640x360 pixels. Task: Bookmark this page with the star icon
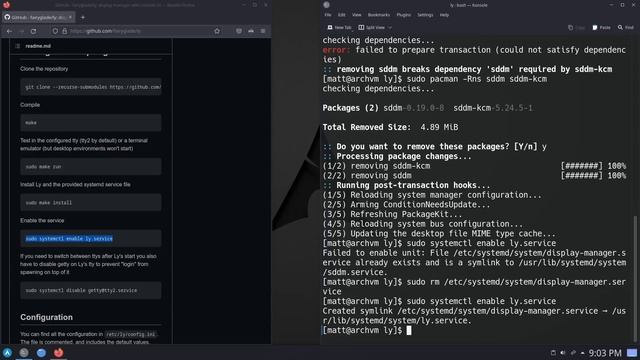(217, 31)
